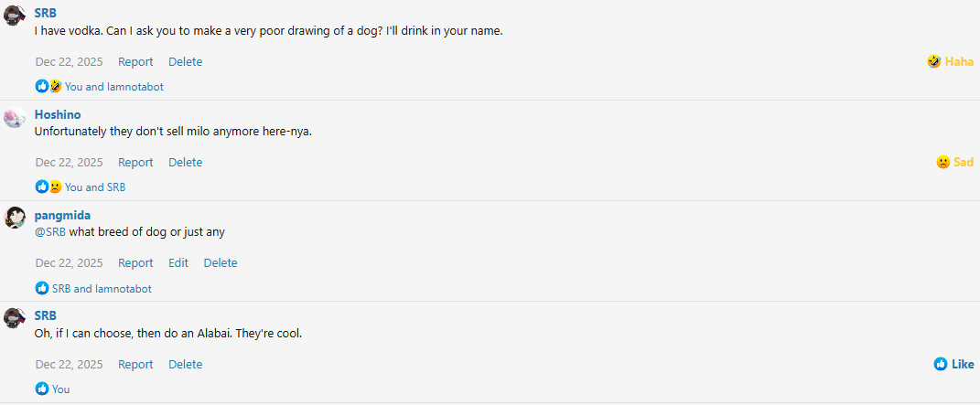980x405 pixels.
Task: Toggle the Sad reaction on Hoshino's comment
Action: click(954, 162)
